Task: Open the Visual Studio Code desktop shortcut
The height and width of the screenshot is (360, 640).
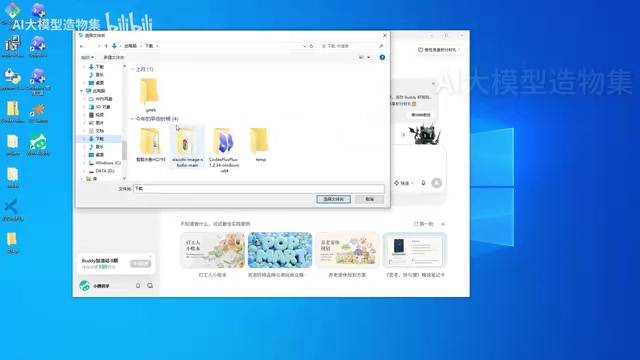Action: click(13, 209)
